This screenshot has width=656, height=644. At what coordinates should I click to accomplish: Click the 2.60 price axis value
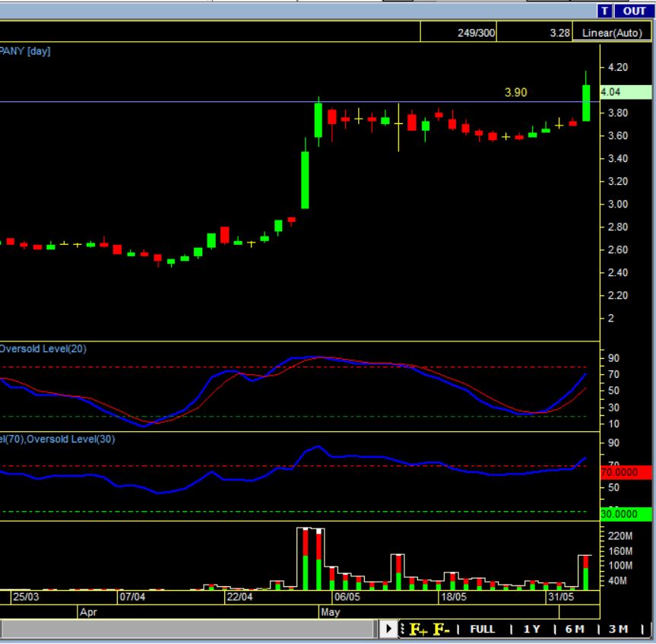pos(617,250)
